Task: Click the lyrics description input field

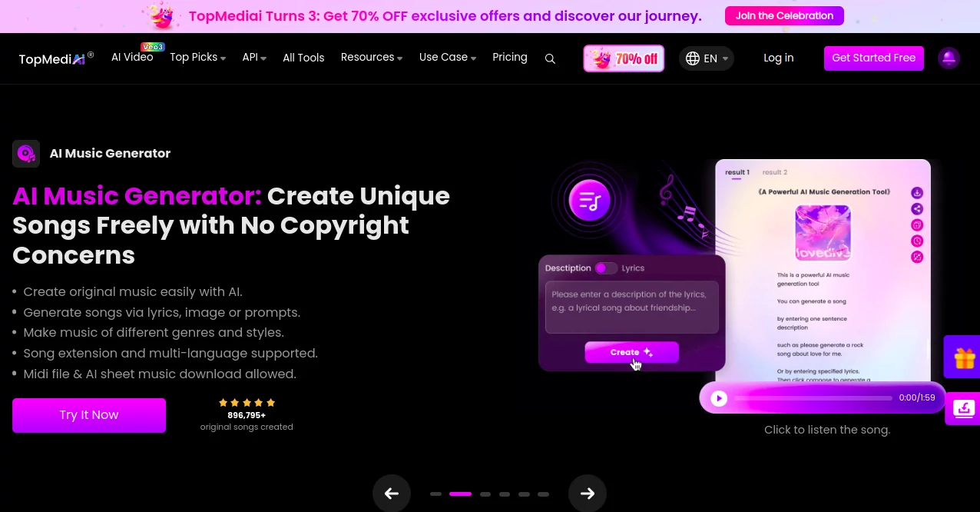Action: pyautogui.click(x=630, y=308)
